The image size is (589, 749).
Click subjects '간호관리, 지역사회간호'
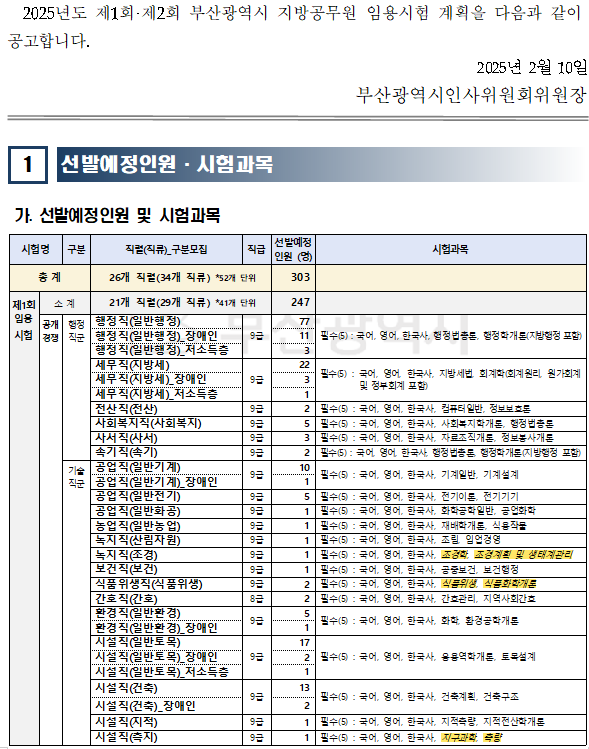tap(489, 599)
